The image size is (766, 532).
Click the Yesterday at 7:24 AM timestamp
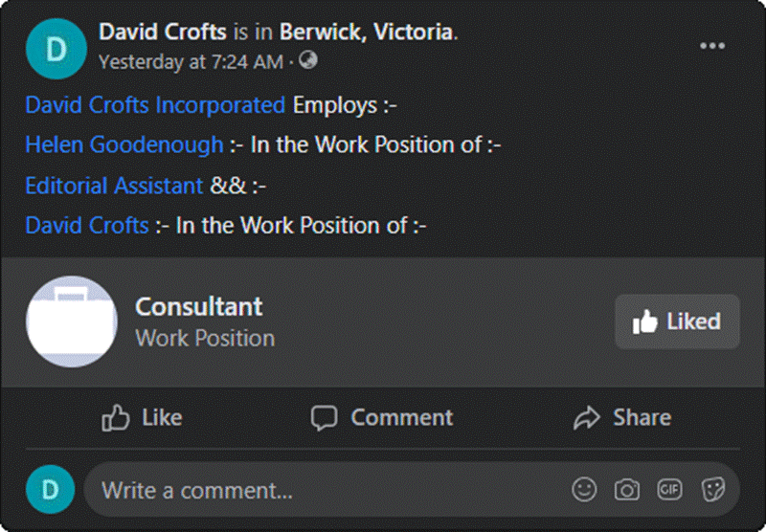pyautogui.click(x=191, y=62)
